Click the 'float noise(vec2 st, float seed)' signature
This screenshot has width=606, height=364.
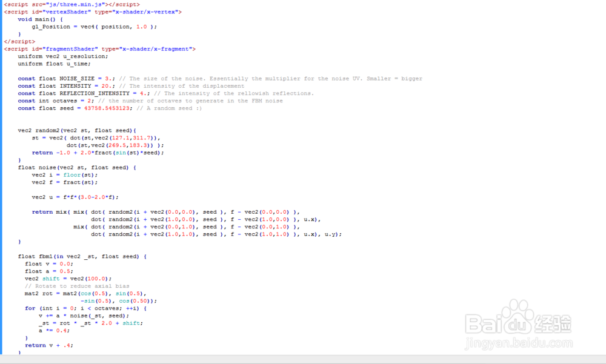[x=77, y=167]
